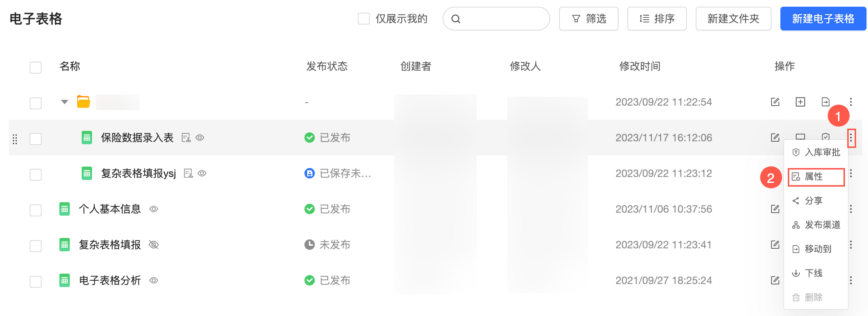This screenshot has width=868, height=316.
Task: Click edit icon for 个人基本信息 row
Action: tap(775, 209)
